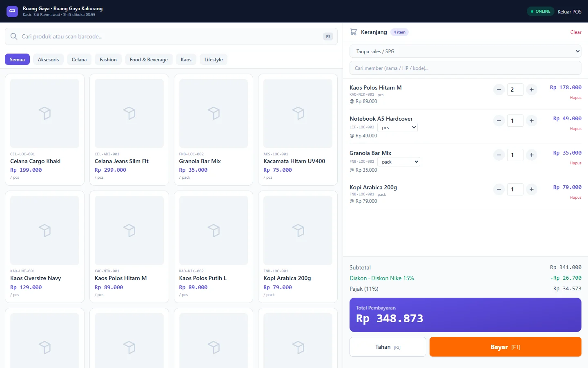The height and width of the screenshot is (368, 588).
Task: Decrease quantity of Granola Bar Mix in the cart
Action: pos(499,155)
